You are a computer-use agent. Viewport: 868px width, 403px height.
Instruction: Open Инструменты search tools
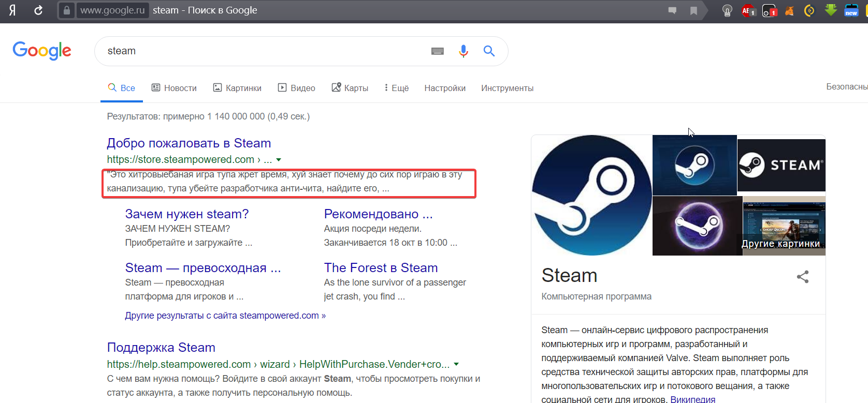point(507,88)
